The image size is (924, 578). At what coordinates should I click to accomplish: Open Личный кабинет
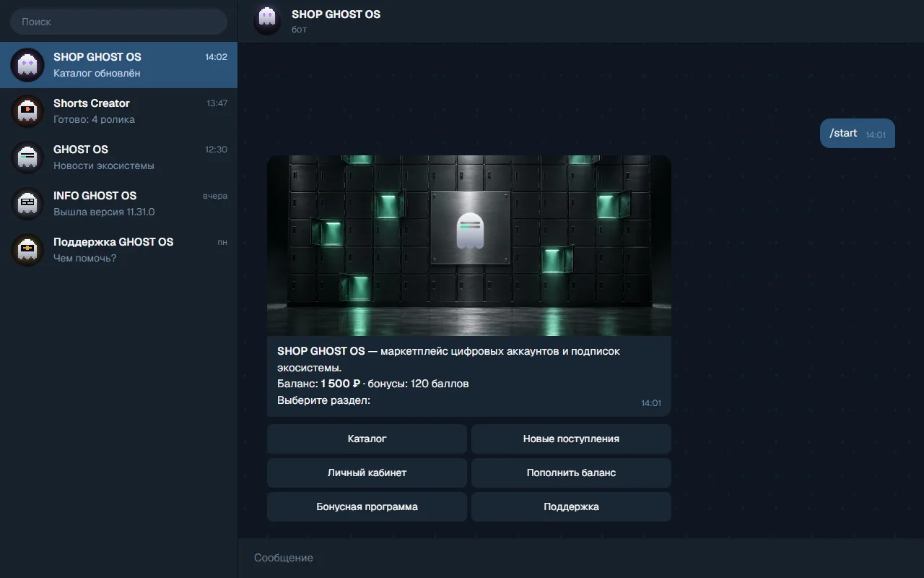(x=367, y=473)
